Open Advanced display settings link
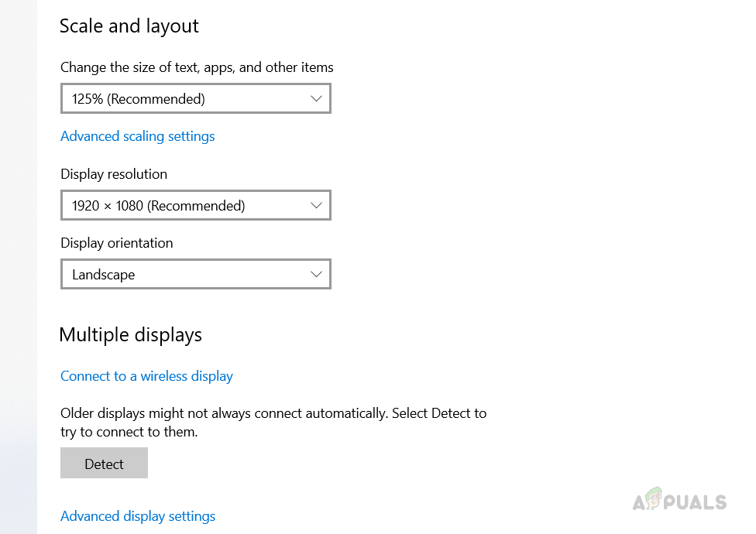The image size is (756, 534). tap(138, 516)
